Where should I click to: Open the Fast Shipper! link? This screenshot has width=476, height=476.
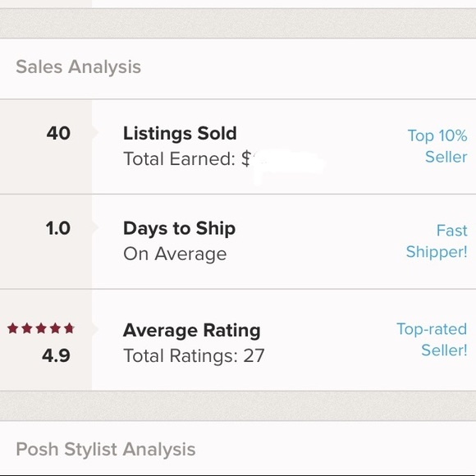pos(437,241)
